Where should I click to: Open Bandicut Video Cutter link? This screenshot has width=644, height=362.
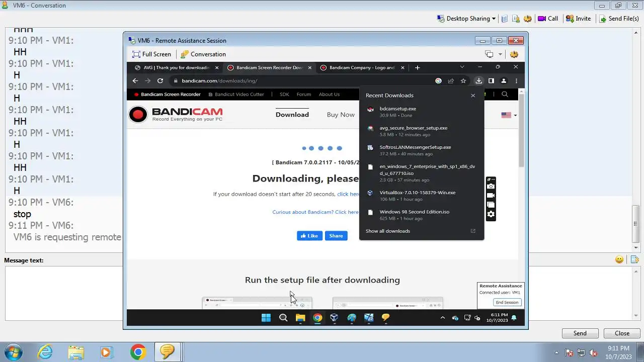click(x=236, y=94)
